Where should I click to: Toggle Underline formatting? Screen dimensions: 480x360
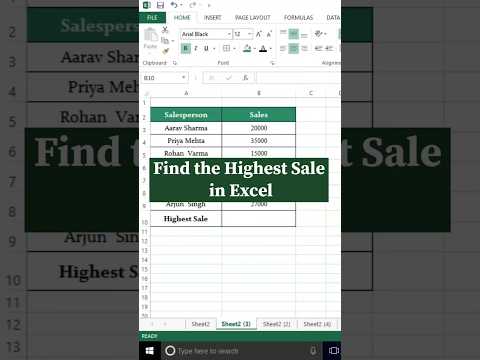point(206,49)
